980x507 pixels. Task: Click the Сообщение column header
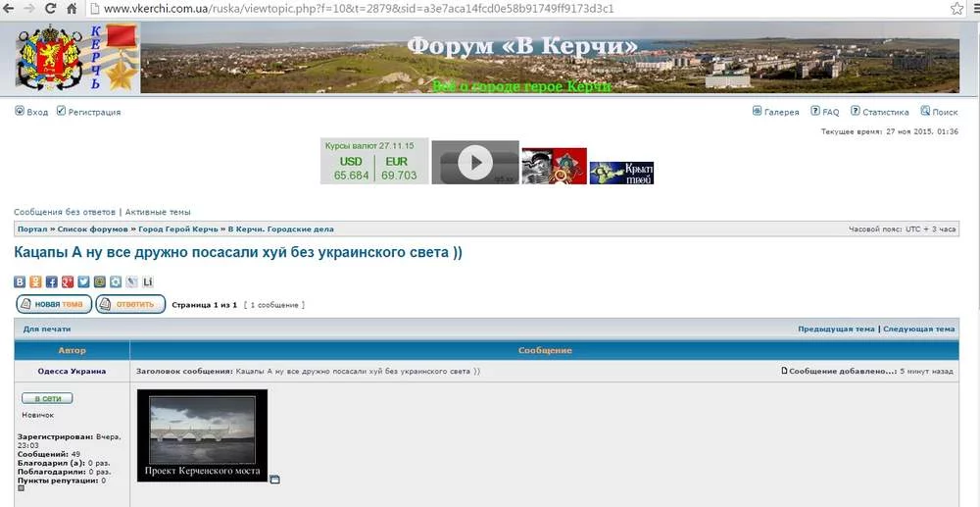[545, 351]
